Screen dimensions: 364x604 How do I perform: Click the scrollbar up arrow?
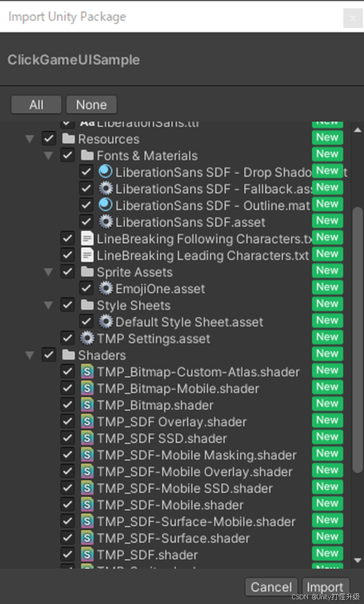(358, 130)
